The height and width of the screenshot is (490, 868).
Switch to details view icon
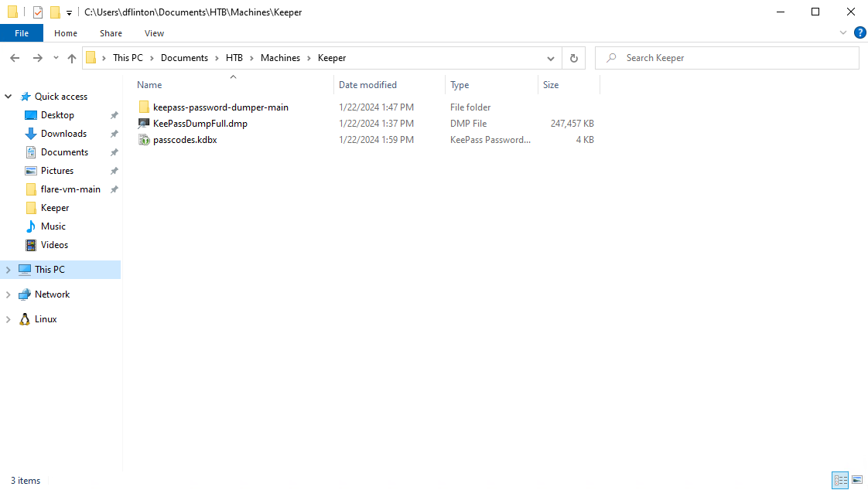pyautogui.click(x=840, y=480)
